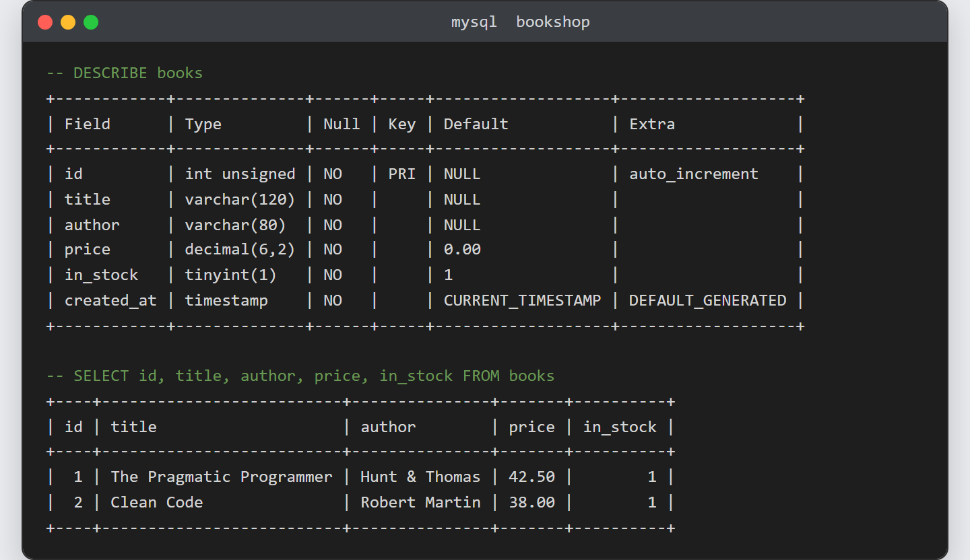Click the 'Default' column header

pyautogui.click(x=476, y=124)
